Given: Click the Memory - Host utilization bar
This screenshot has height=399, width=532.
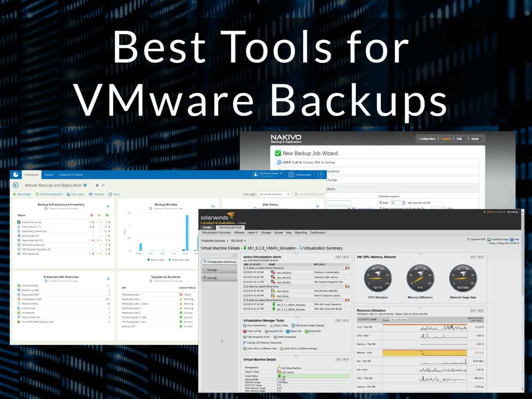Looking at the screenshot, I should [425, 353].
